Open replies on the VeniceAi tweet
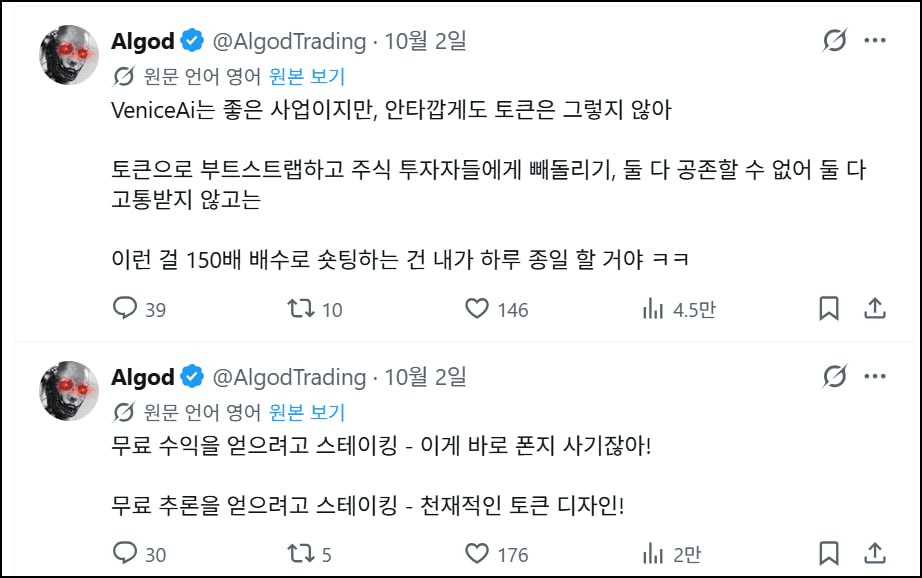The image size is (922, 578). 139,309
